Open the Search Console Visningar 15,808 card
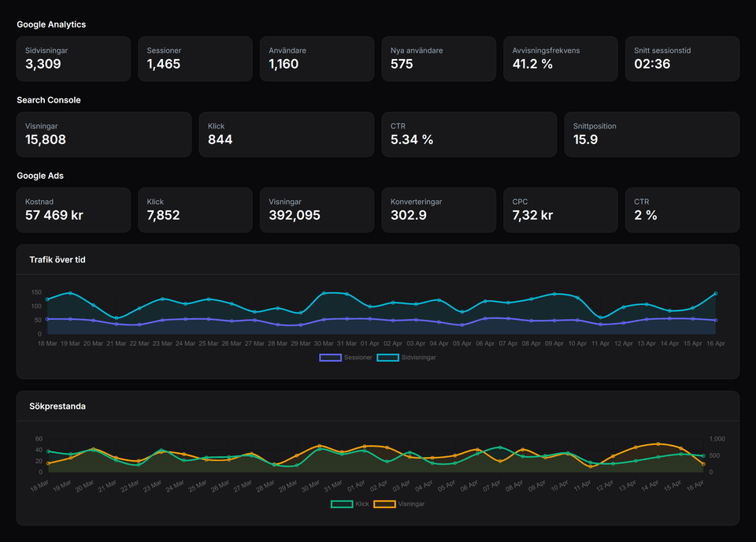Image resolution: width=756 pixels, height=542 pixels. click(x=104, y=134)
